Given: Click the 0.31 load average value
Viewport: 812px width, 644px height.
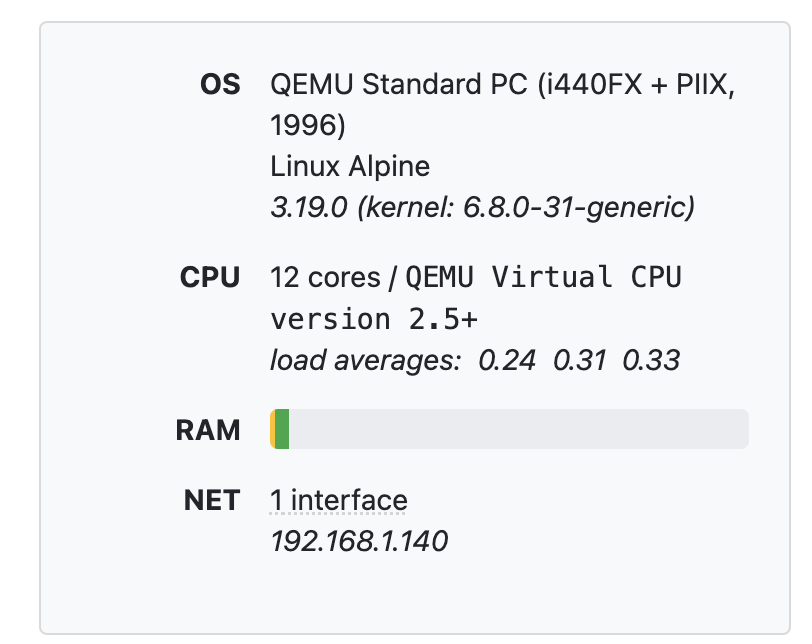Looking at the screenshot, I should 580,360.
